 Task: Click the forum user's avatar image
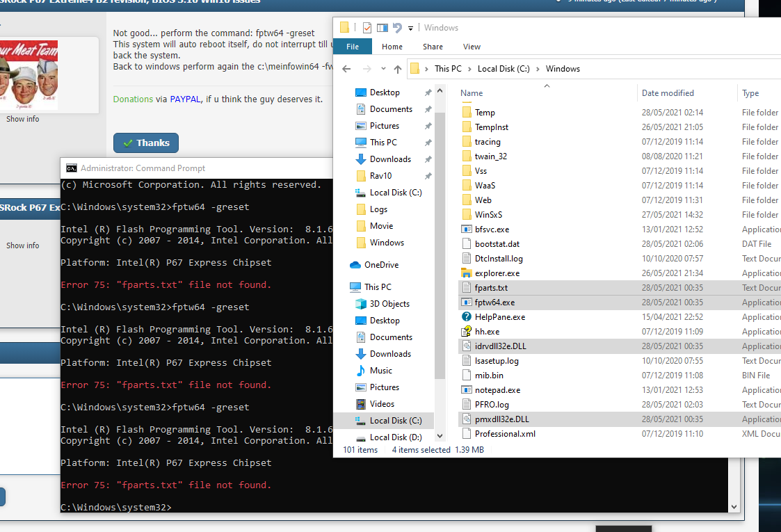[29, 74]
